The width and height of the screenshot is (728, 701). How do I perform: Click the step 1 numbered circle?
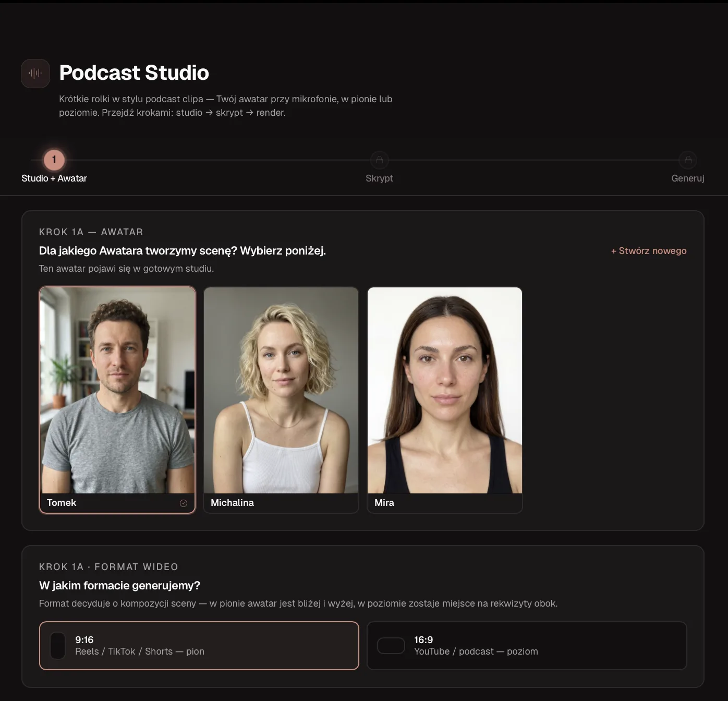coord(54,160)
